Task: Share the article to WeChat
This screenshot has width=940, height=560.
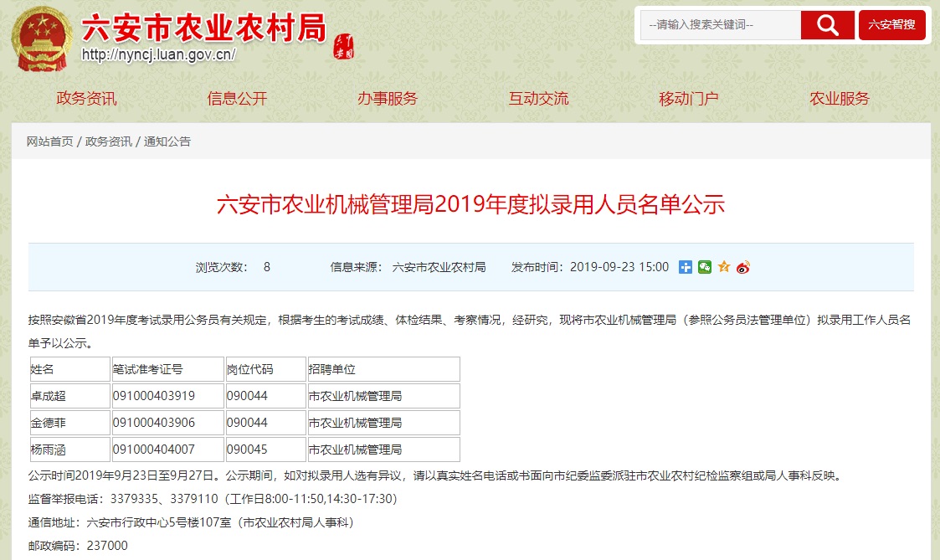Action: (705, 267)
